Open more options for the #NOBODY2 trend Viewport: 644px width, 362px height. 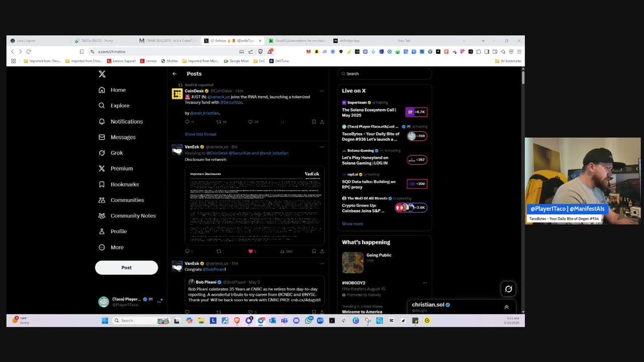pyautogui.click(x=425, y=283)
